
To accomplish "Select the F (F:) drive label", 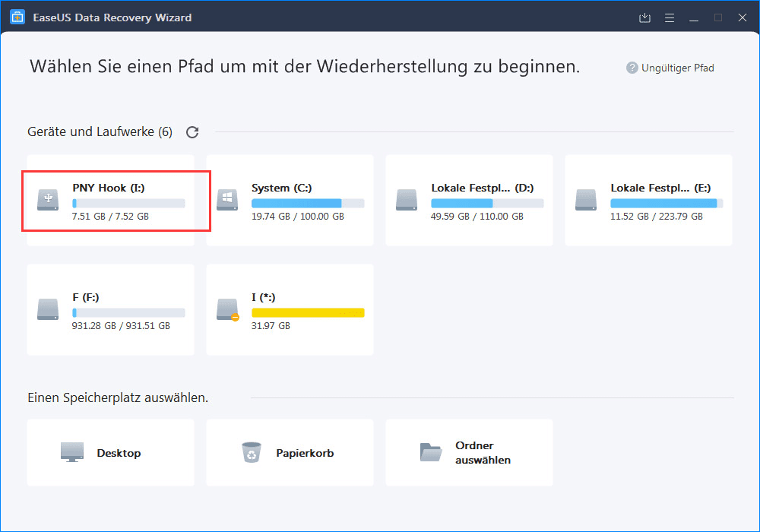I will click(86, 297).
